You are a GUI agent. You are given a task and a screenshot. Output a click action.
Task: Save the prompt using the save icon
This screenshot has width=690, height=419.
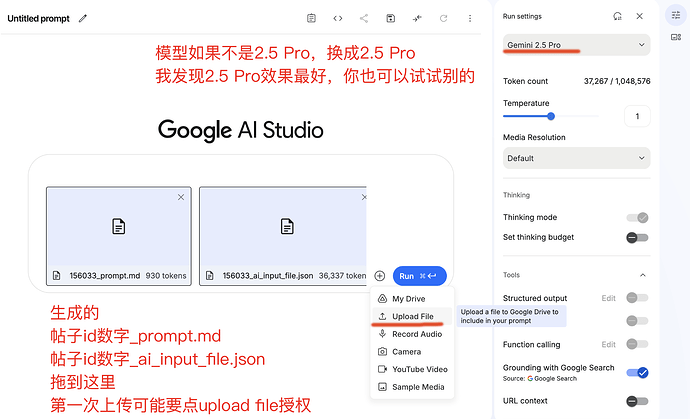point(391,18)
